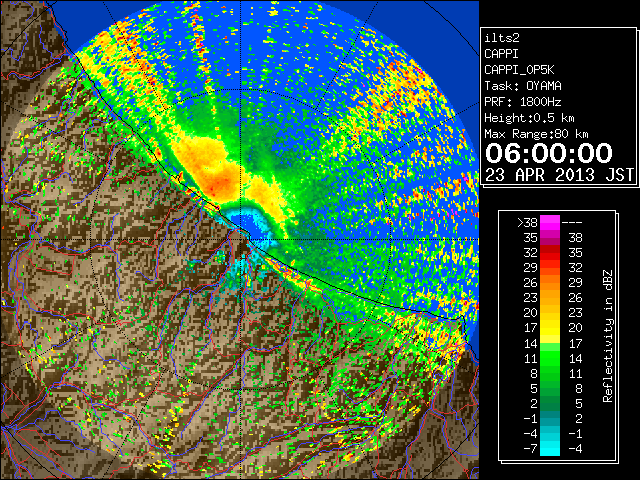
Task: Select the "23 APR 2013 JST" date
Action: click(559, 175)
